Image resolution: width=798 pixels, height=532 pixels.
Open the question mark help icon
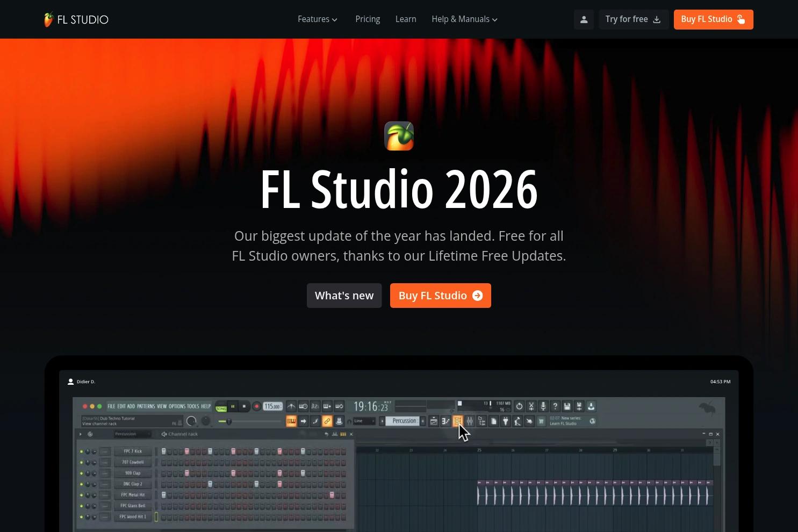555,406
